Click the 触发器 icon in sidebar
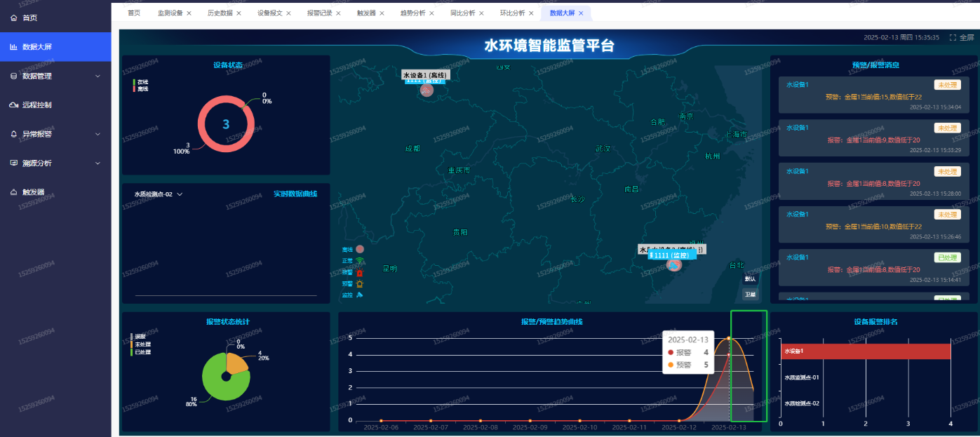 click(x=13, y=192)
